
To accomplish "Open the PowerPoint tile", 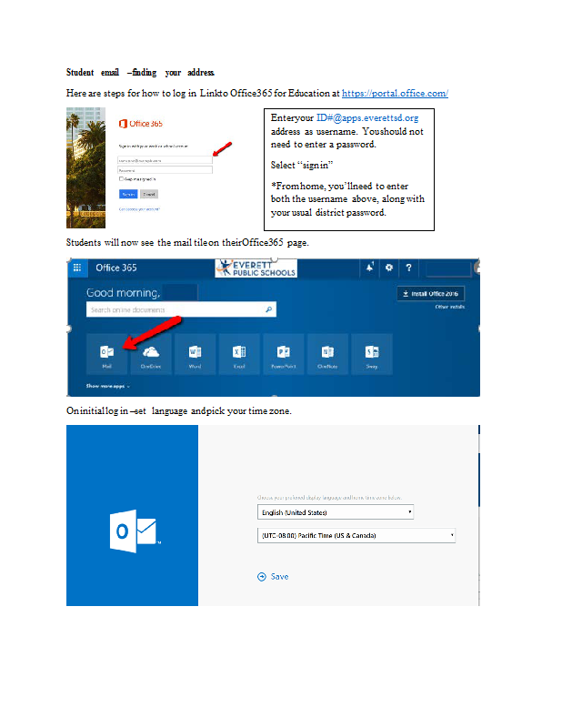I will point(284,354).
